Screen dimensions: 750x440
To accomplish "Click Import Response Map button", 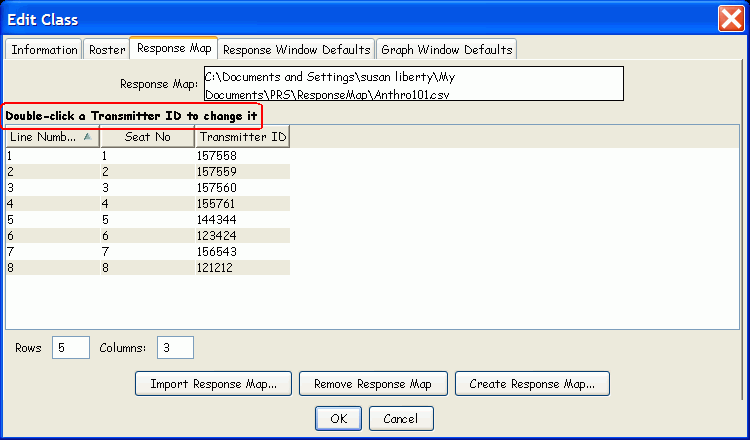I will (213, 384).
